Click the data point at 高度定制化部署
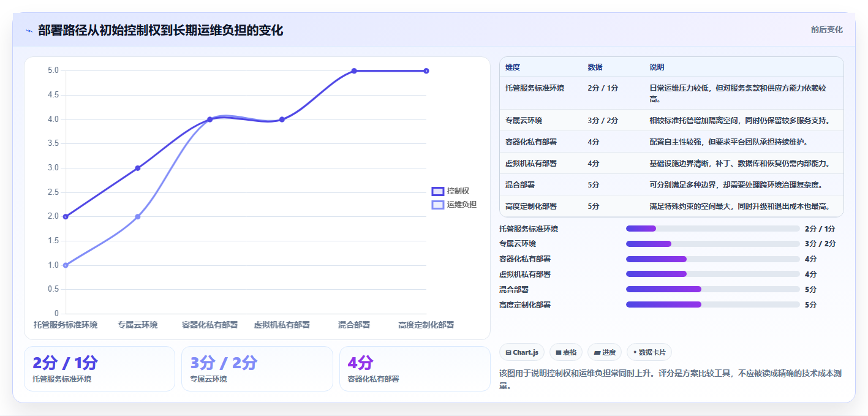The width and height of the screenshot is (868, 416). pyautogui.click(x=426, y=71)
